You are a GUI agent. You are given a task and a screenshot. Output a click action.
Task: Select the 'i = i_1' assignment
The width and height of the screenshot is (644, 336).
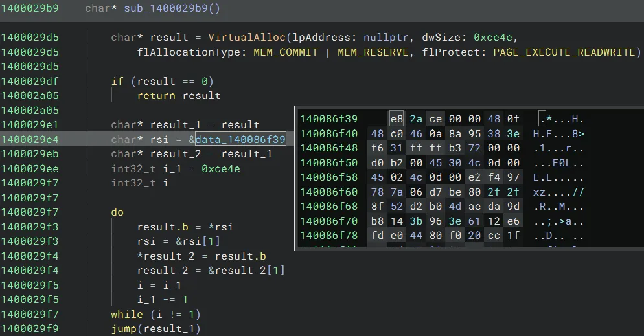(x=159, y=285)
